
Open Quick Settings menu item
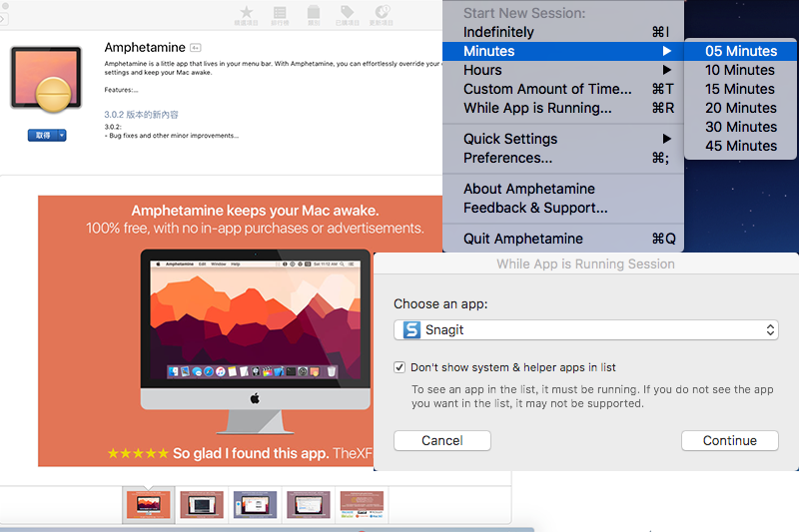click(x=563, y=139)
